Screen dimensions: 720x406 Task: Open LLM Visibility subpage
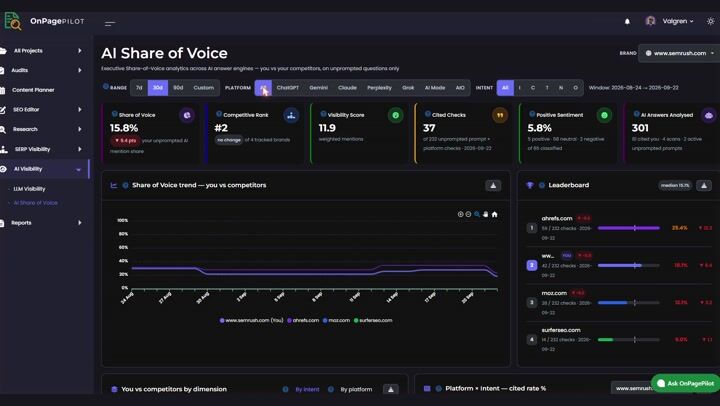(29, 189)
